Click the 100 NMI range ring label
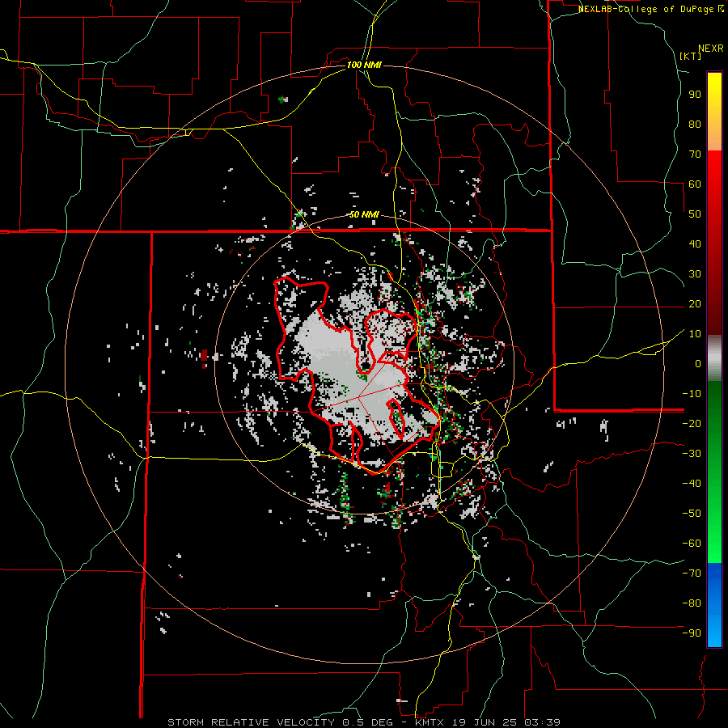This screenshot has width=728, height=728. coord(364,65)
